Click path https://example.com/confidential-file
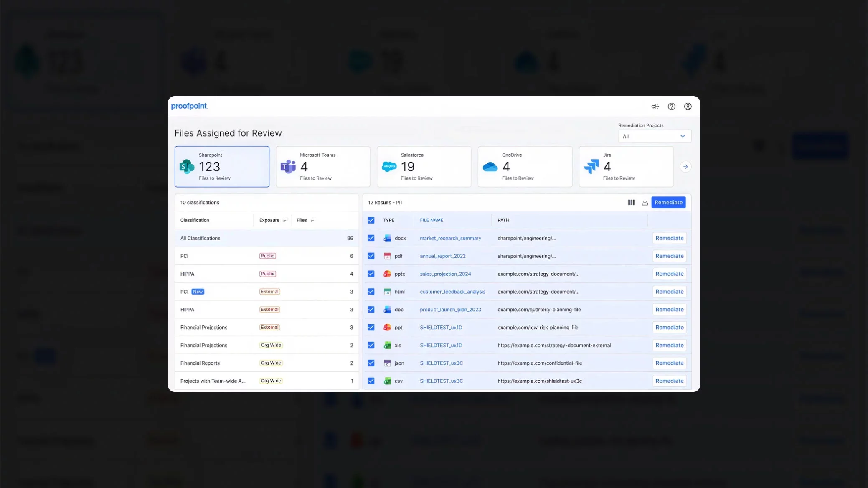This screenshot has width=868, height=488. point(540,363)
